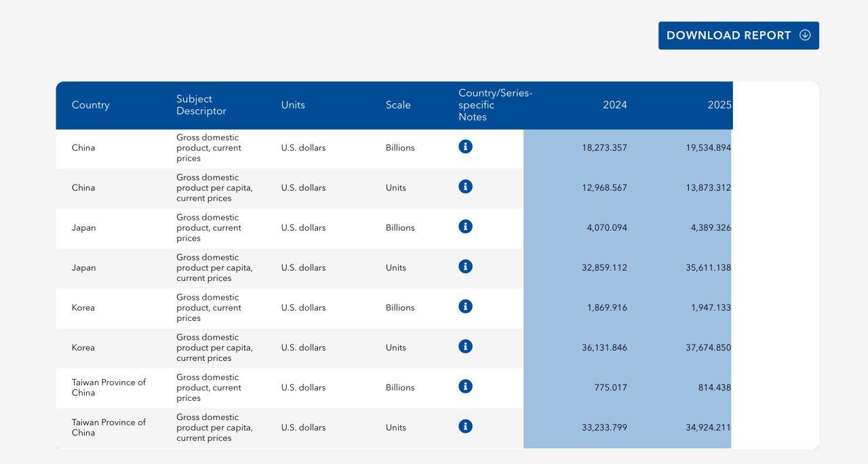Screen dimensions: 868x464
Task: Click the Subject Descriptor column header
Action: (201, 105)
